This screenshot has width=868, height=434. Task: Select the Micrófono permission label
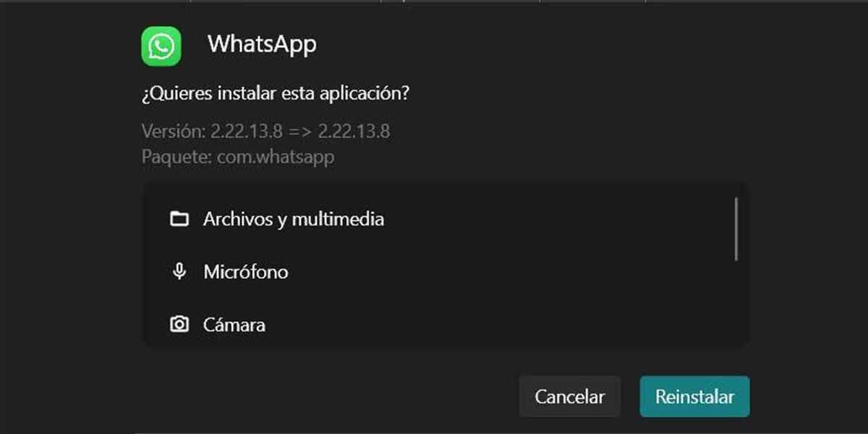[246, 272]
